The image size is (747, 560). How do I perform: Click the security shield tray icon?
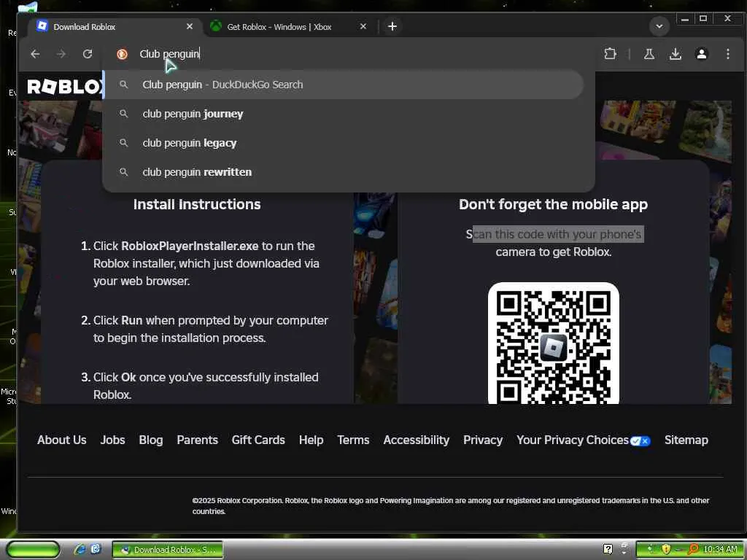665,550
